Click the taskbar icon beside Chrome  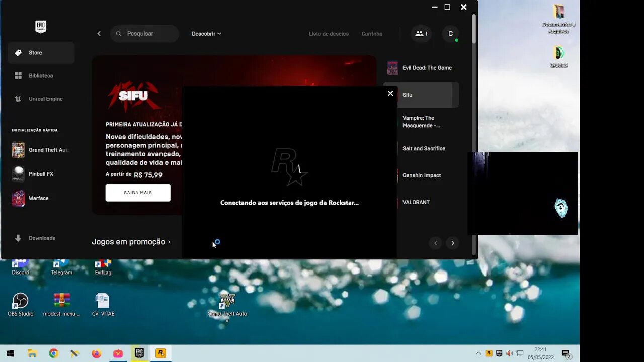75,353
